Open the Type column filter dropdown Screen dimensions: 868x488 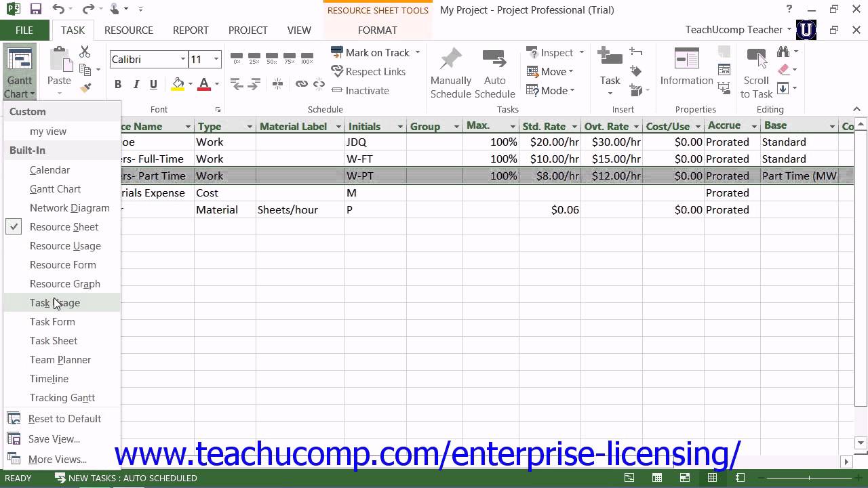pyautogui.click(x=249, y=127)
